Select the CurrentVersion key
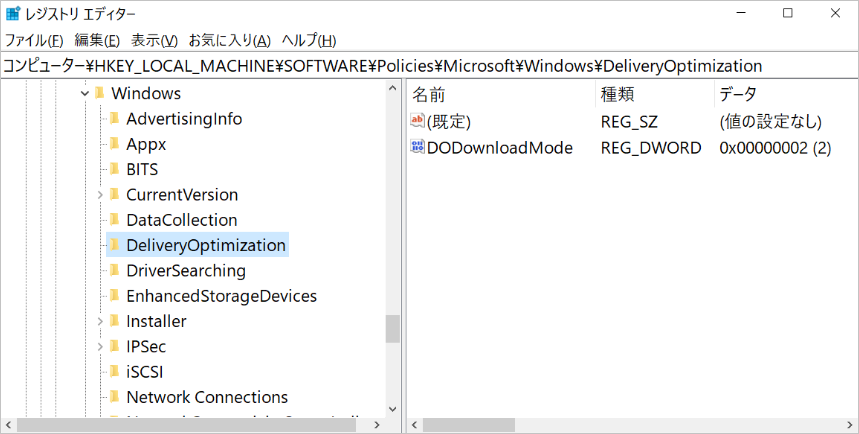Viewport: 859px width, 434px height. coord(182,195)
